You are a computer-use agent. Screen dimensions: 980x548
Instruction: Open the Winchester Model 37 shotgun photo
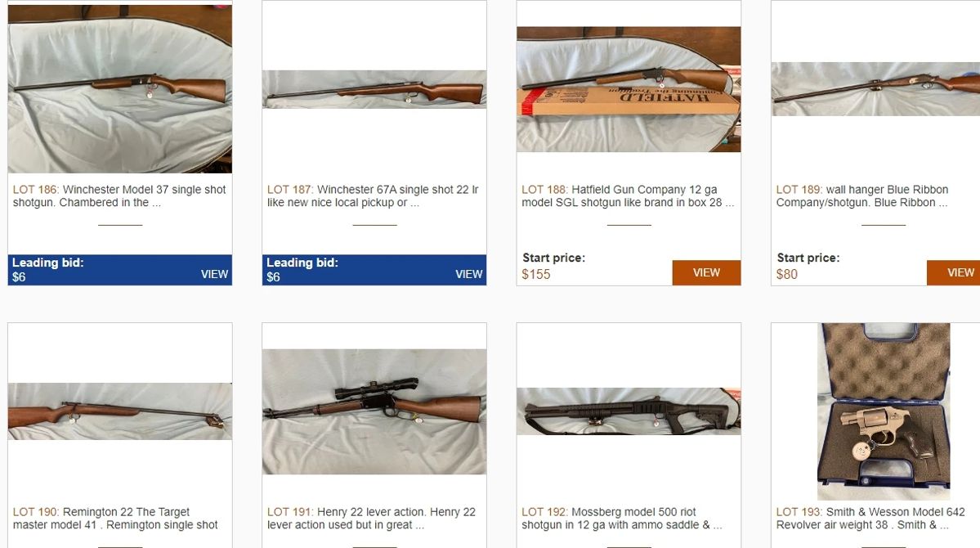click(x=120, y=89)
